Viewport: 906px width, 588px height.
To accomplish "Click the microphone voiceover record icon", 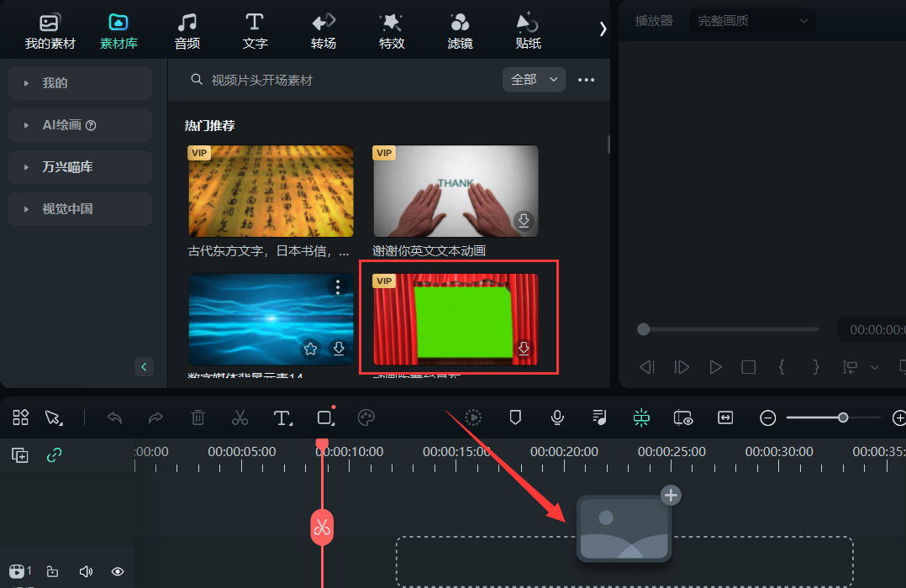I will pyautogui.click(x=556, y=417).
